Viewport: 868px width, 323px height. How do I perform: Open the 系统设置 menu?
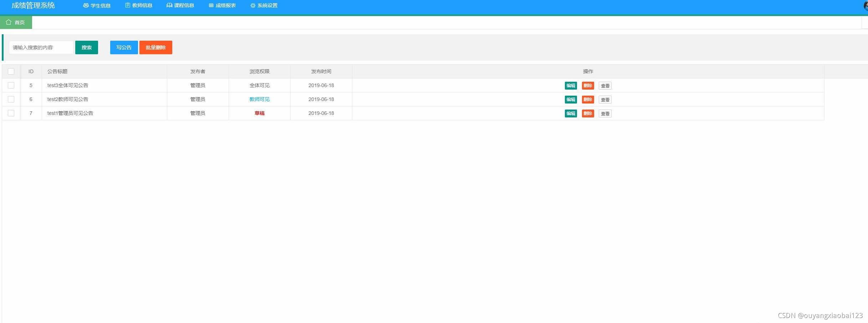[x=264, y=6]
